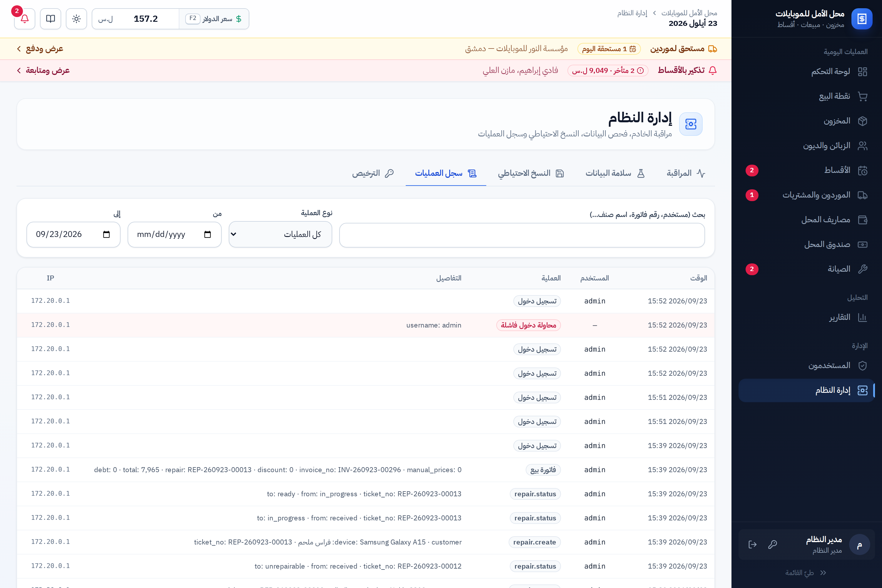The height and width of the screenshot is (588, 882).
Task: Open الصيانة sidebar item
Action: coord(806,269)
